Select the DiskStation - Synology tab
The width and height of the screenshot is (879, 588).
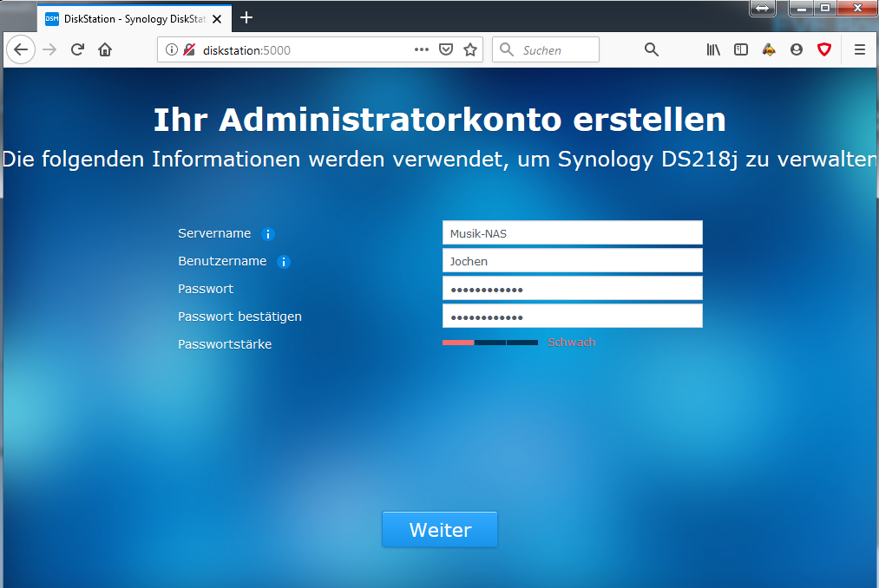pos(134,18)
